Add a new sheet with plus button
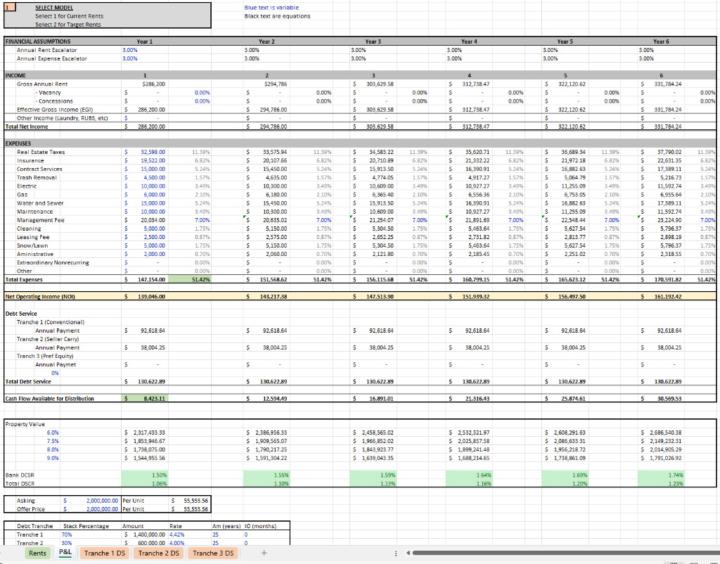 tap(264, 553)
